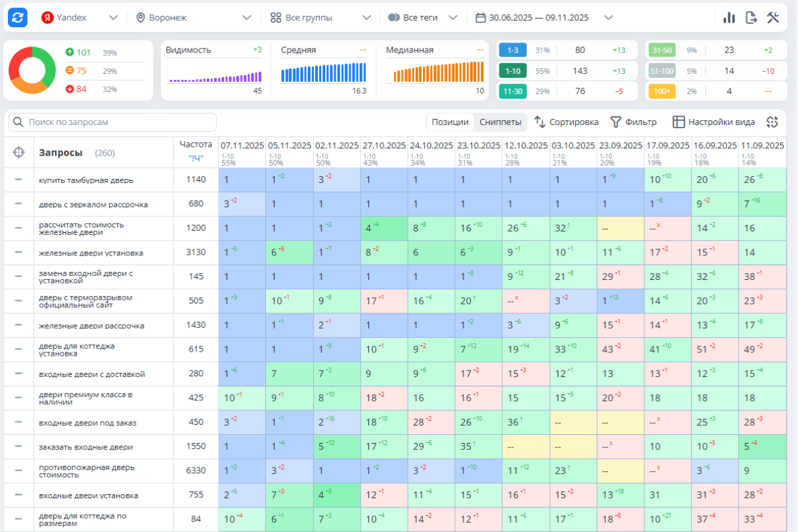Open the bar chart analytics icon

coord(730,18)
